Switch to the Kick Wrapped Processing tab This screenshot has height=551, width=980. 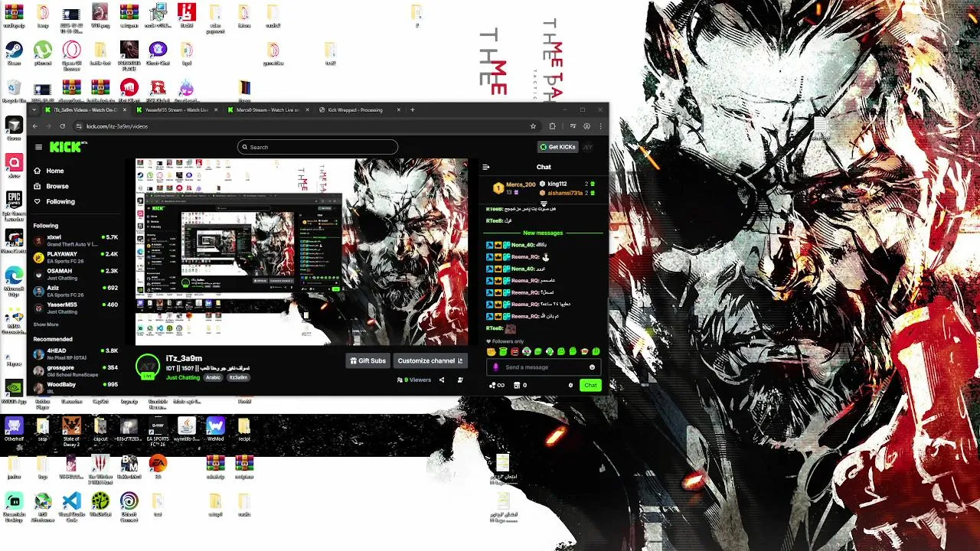click(x=358, y=109)
